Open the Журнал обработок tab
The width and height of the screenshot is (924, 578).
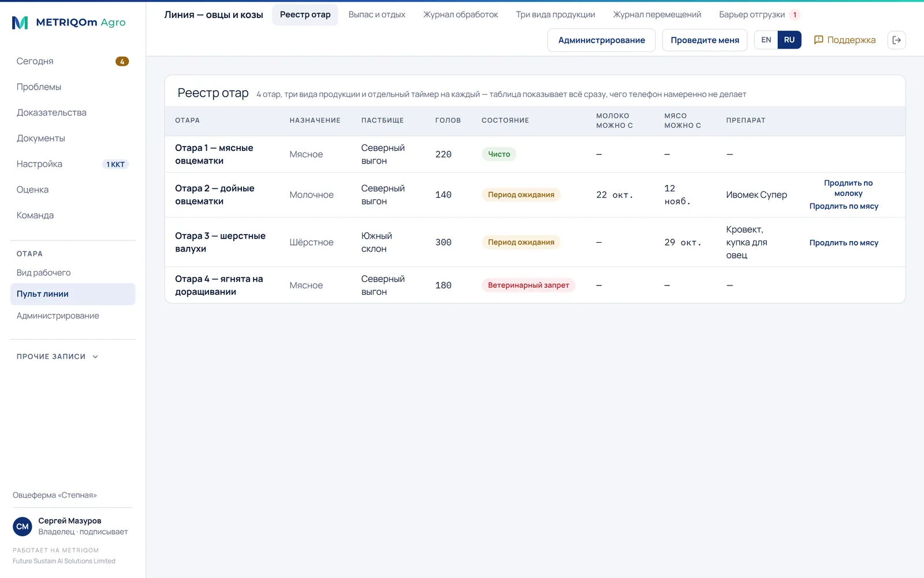click(x=460, y=14)
